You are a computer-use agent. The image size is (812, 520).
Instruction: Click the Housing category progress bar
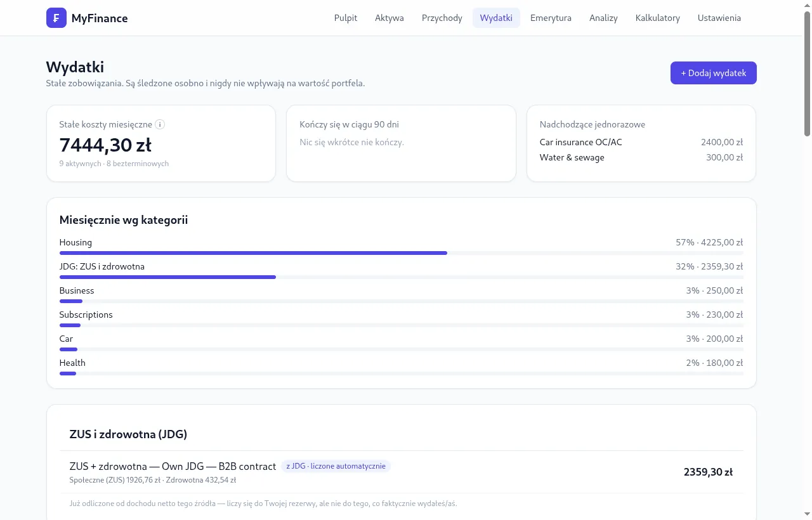402,253
